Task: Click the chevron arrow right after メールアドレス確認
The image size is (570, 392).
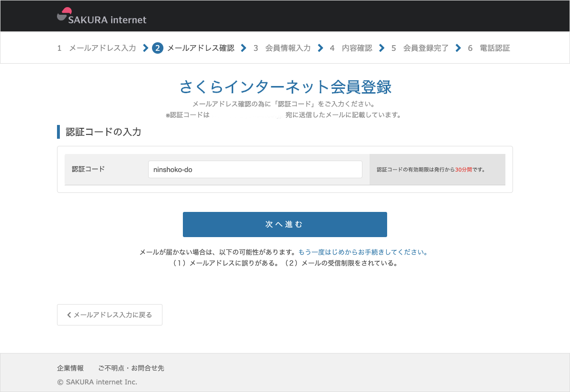Action: 244,48
